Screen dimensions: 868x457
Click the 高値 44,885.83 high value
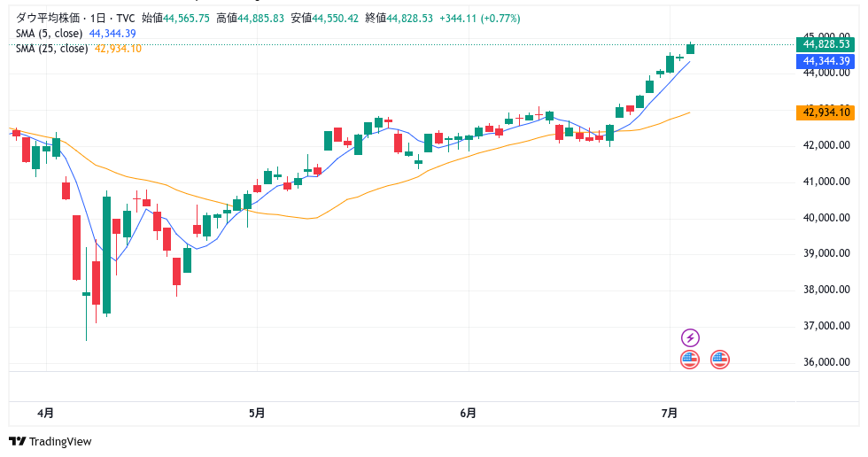tap(250, 19)
